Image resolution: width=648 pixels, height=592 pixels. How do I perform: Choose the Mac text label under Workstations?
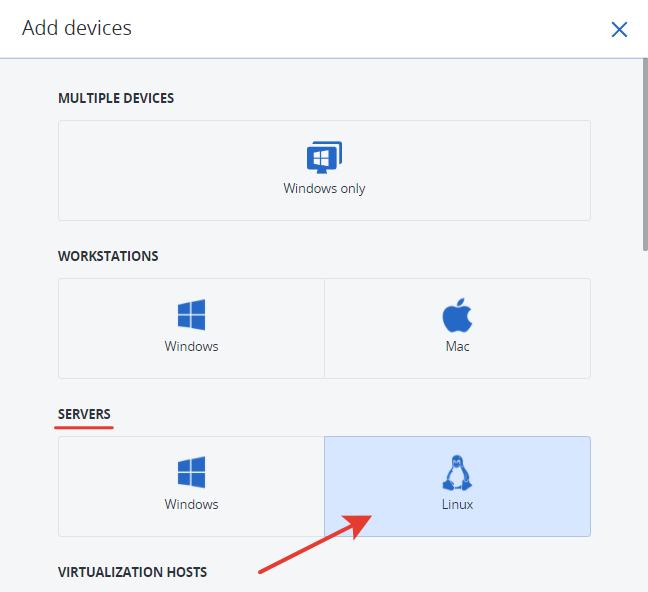(x=457, y=346)
